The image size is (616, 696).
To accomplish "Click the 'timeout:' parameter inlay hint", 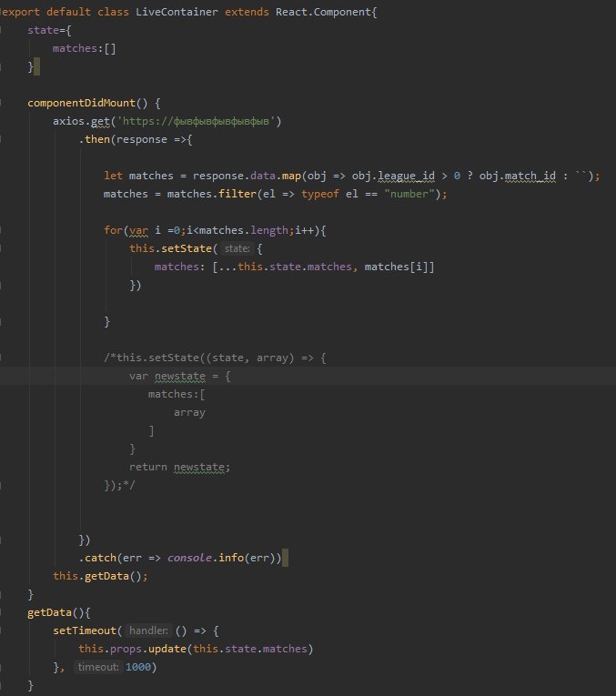I will pyautogui.click(x=97, y=667).
